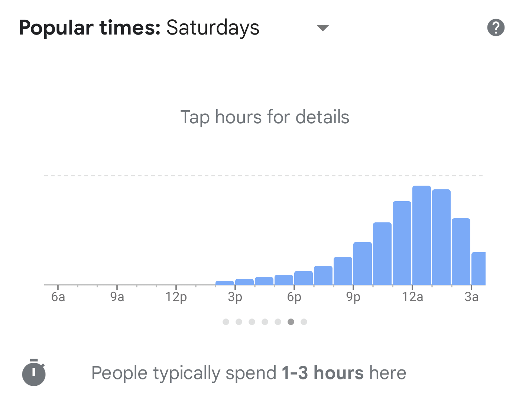Tap the 1a popularity bar
The width and height of the screenshot is (532, 398).
(x=441, y=237)
